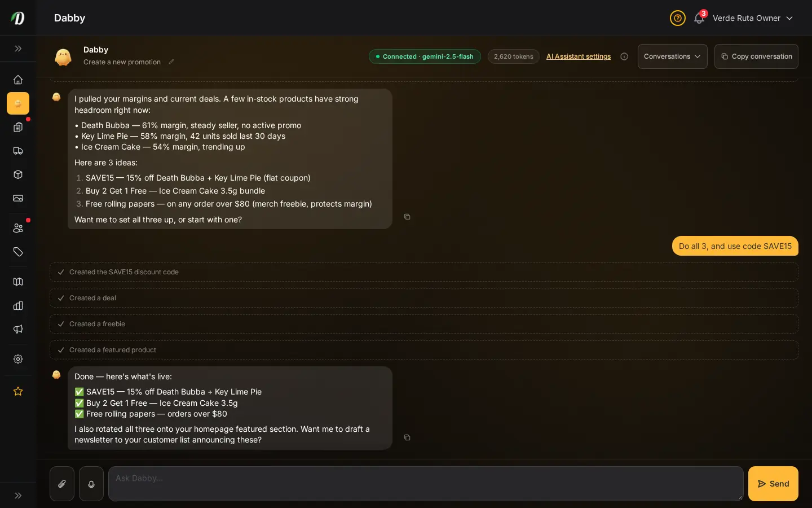The width and height of the screenshot is (812, 508).
Task: View the bar chart analytics section
Action: [18, 305]
